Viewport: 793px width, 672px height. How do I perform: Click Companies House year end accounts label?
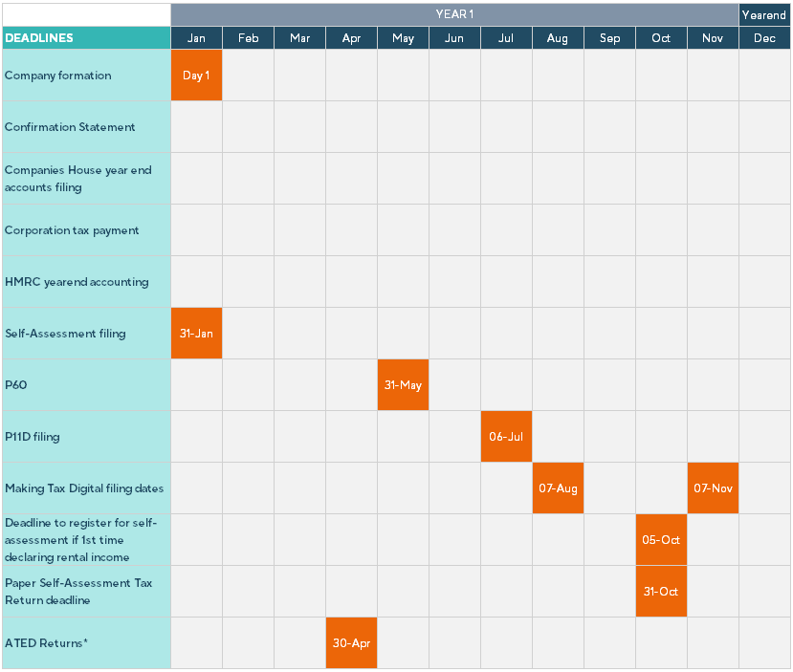tap(78, 179)
